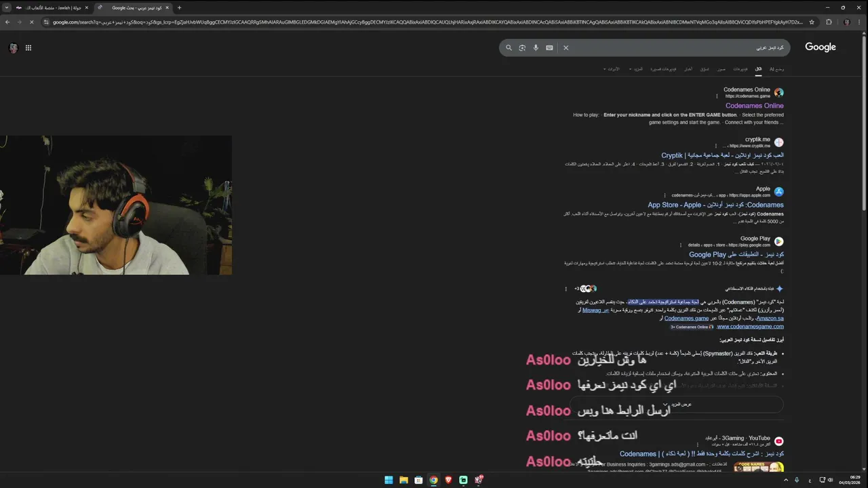The height and width of the screenshot is (488, 868).
Task: Click the Miswag link in AI overview
Action: (595, 310)
